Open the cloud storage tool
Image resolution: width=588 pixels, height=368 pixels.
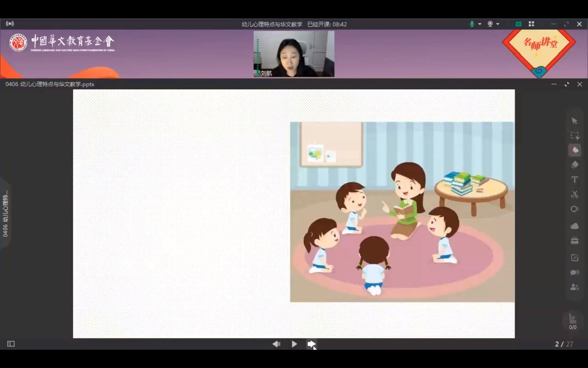[575, 226]
